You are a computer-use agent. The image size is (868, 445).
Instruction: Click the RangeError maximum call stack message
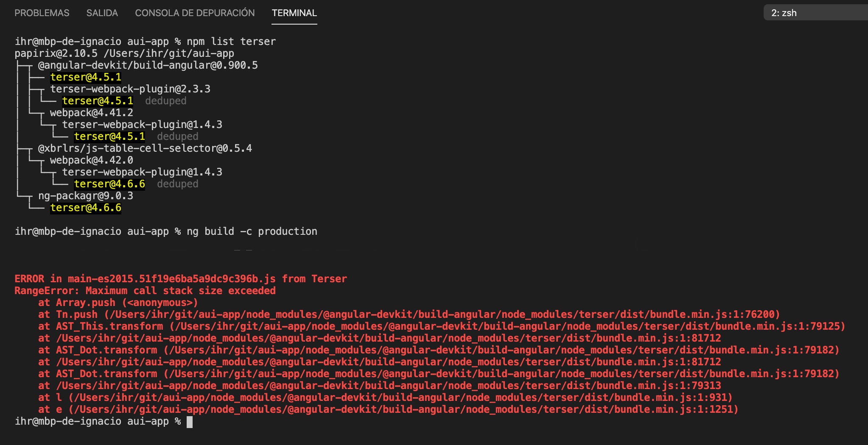click(x=144, y=290)
